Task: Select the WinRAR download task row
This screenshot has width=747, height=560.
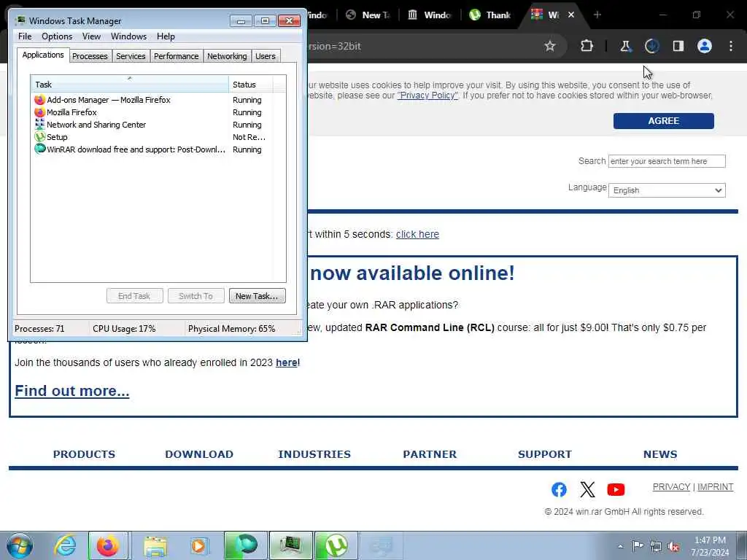Action: coord(158,149)
